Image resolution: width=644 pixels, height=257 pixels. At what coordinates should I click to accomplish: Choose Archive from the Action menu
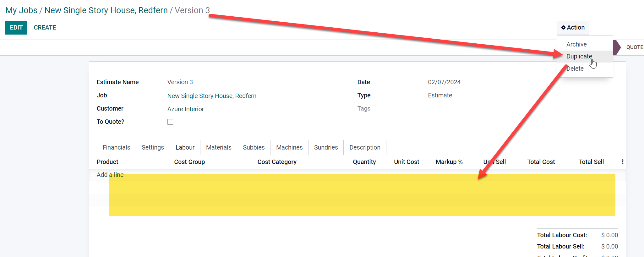click(576, 44)
